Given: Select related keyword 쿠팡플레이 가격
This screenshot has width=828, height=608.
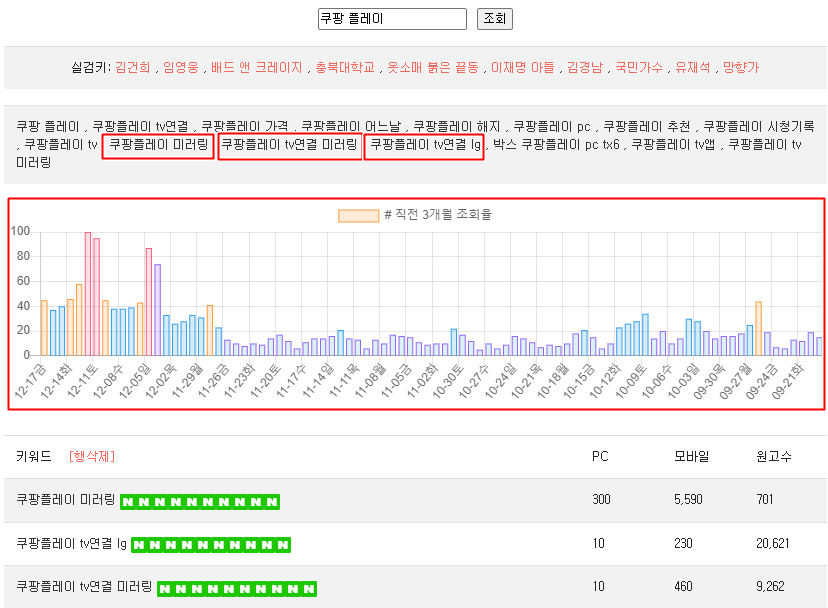Looking at the screenshot, I should coord(245,126).
